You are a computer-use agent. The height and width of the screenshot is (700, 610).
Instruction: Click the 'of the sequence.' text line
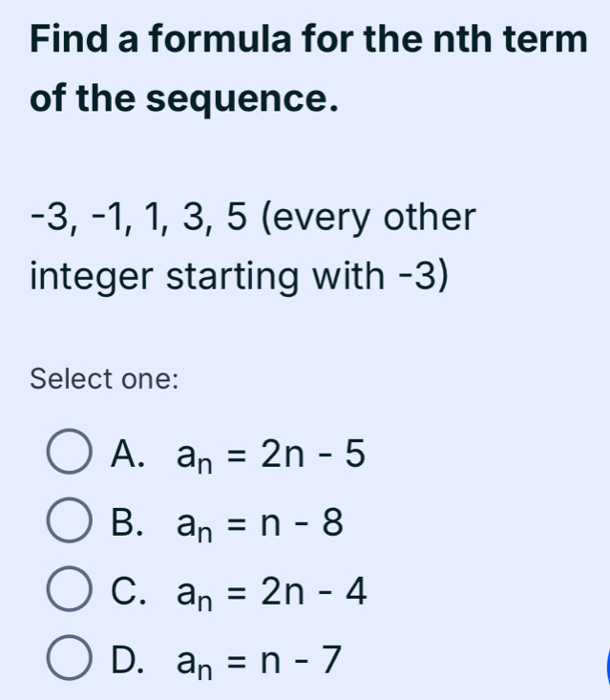[x=184, y=99]
